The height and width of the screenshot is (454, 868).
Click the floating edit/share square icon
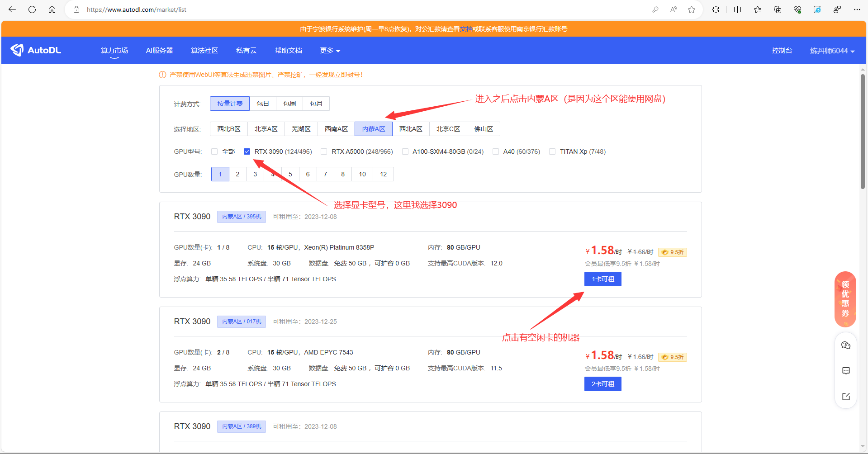pos(846,396)
